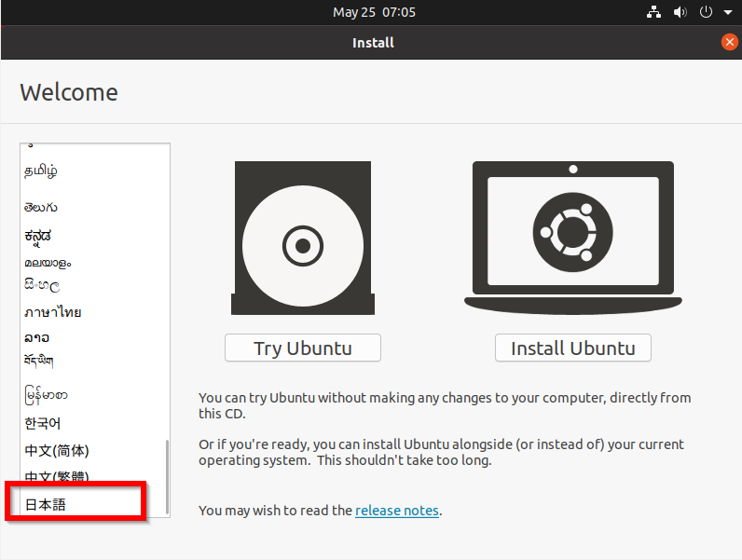Click the CD disc illustration
Viewport: 742px width, 560px height.
point(303,238)
